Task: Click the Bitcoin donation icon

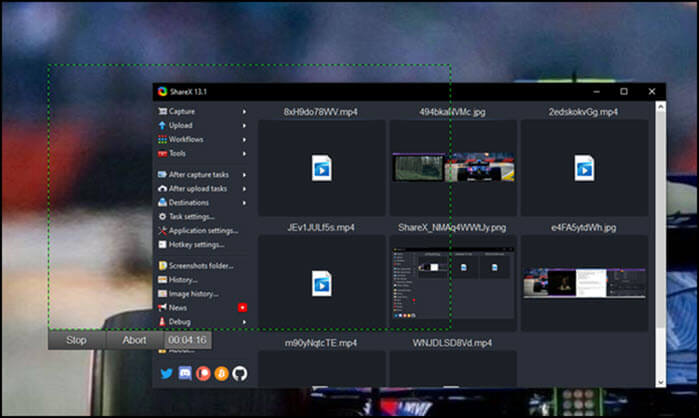Action: pos(222,373)
